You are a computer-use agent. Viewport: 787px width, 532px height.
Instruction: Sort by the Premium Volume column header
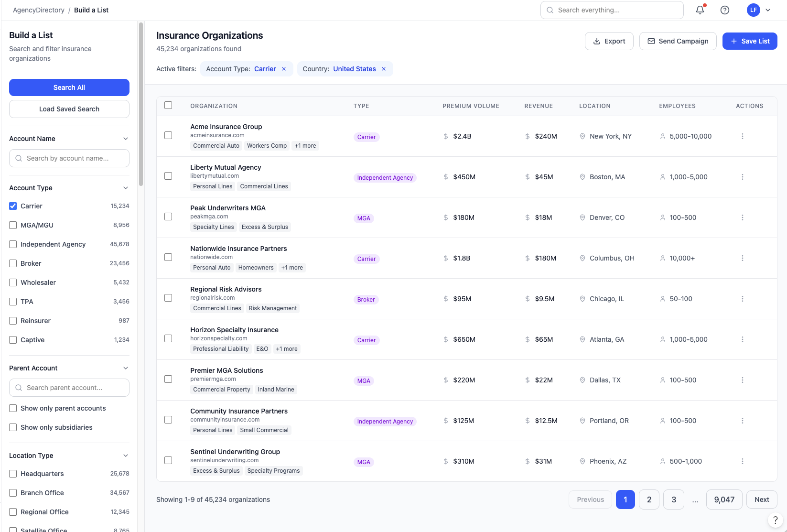(x=471, y=106)
